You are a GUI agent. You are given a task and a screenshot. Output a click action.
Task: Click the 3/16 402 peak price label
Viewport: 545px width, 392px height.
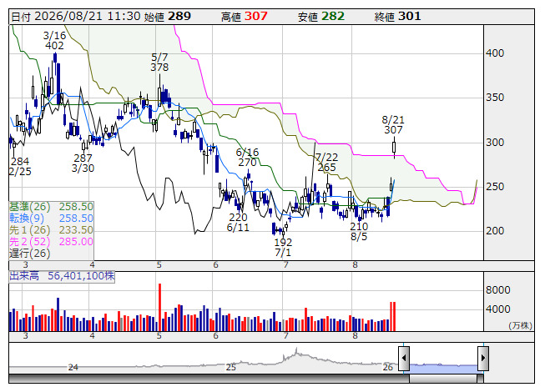click(54, 40)
